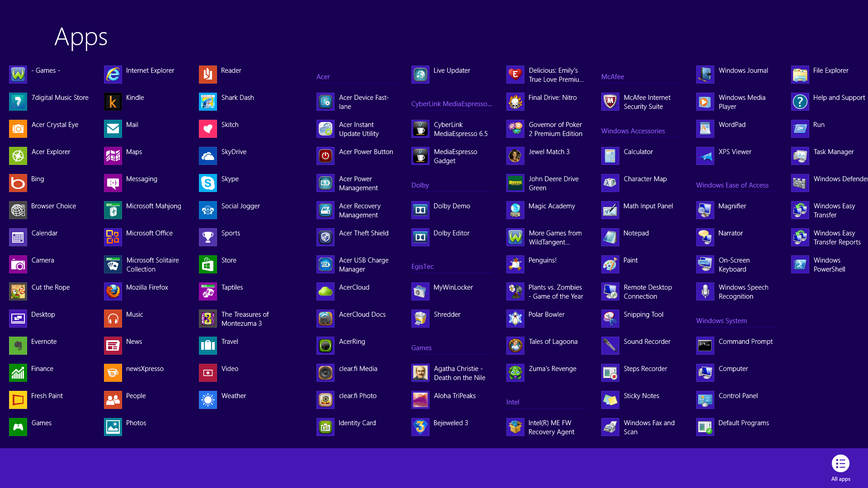Open the Live Updater label
868x488 pixels.
pyautogui.click(x=452, y=70)
